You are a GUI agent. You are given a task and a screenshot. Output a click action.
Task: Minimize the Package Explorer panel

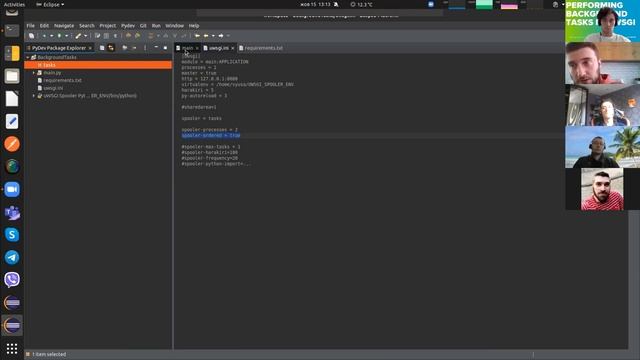click(156, 47)
